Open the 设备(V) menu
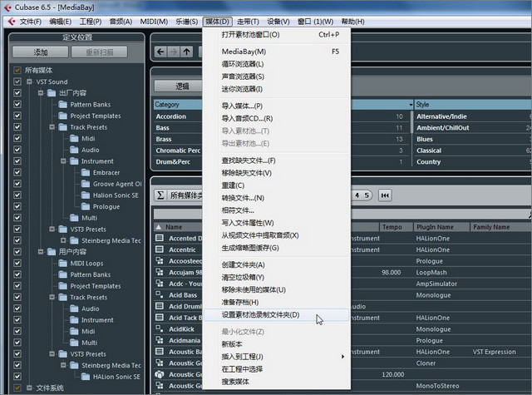The height and width of the screenshot is (395, 532). point(278,21)
